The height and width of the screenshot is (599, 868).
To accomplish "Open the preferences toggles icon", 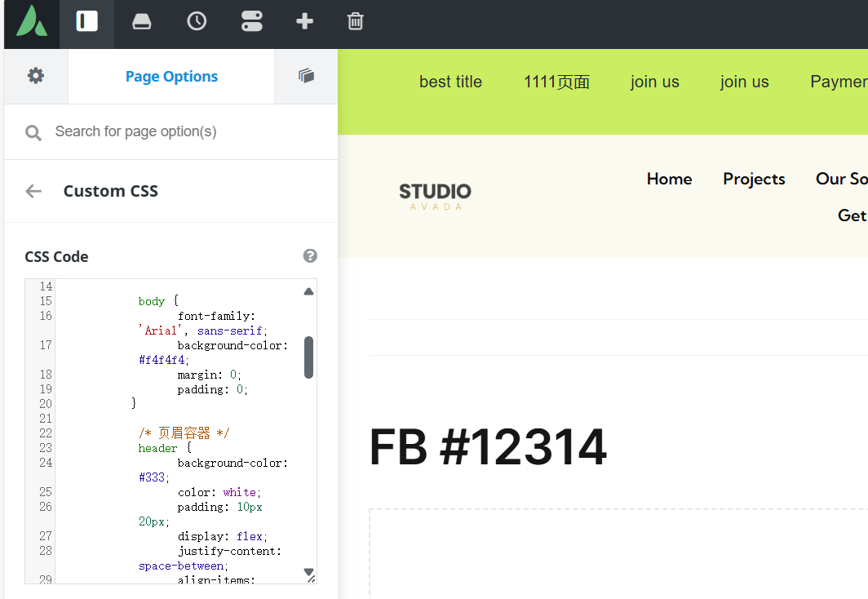I will 251,22.
